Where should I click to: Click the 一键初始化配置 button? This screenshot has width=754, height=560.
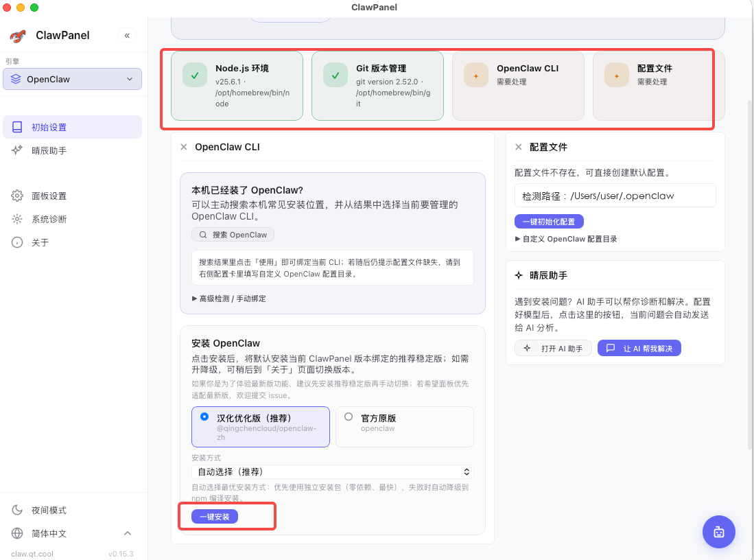[x=549, y=222]
